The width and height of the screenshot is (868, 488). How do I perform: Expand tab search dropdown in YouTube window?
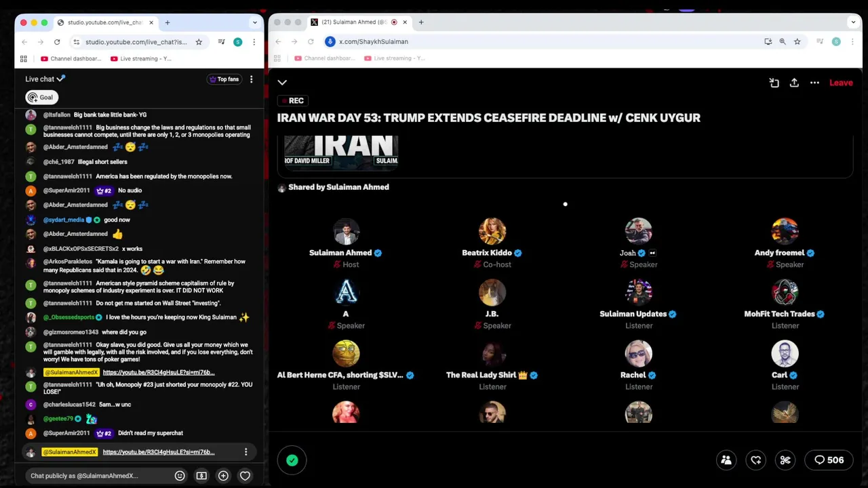pos(255,22)
